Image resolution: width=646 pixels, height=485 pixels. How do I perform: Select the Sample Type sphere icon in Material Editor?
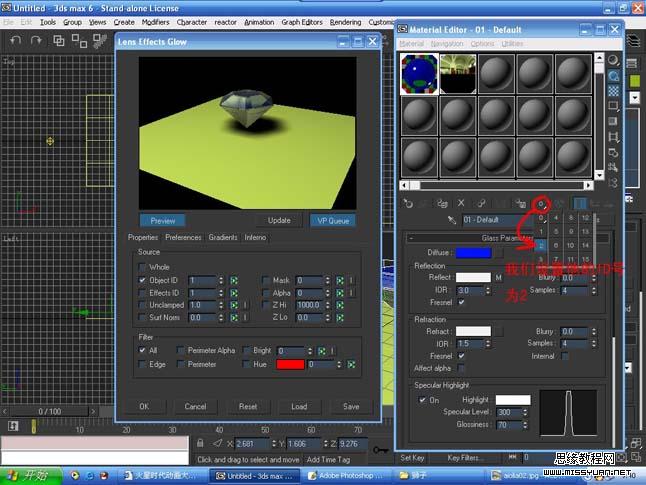tap(613, 60)
